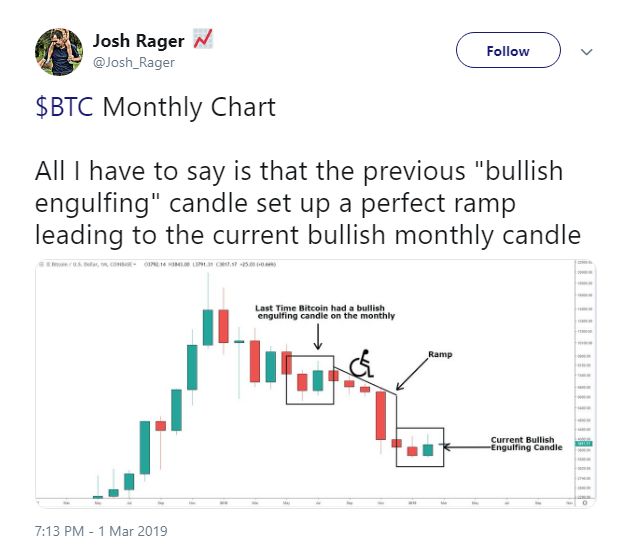Click the down arrow under the Last Time Bitcoin annotation
This screenshot has height=545, width=633.
(x=317, y=334)
